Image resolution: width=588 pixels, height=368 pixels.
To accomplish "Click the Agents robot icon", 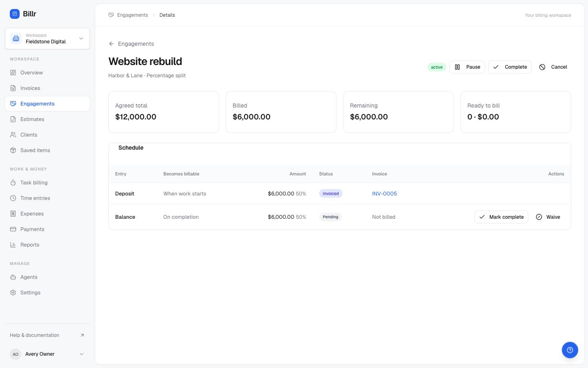I will pos(13,277).
